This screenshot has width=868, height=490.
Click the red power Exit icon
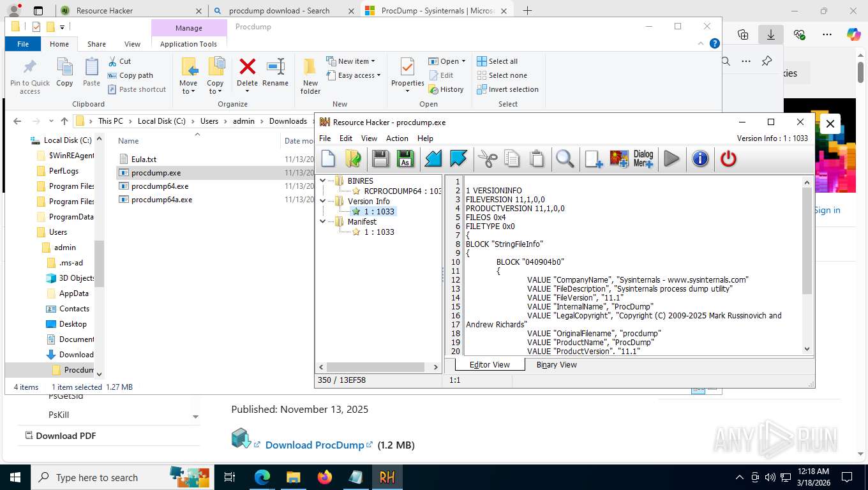click(728, 158)
